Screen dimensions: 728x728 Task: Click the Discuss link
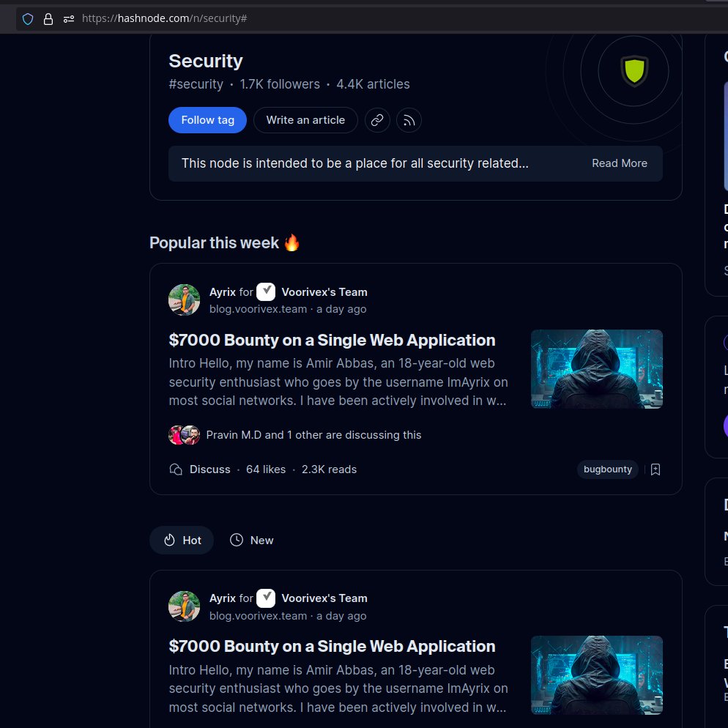(x=210, y=469)
